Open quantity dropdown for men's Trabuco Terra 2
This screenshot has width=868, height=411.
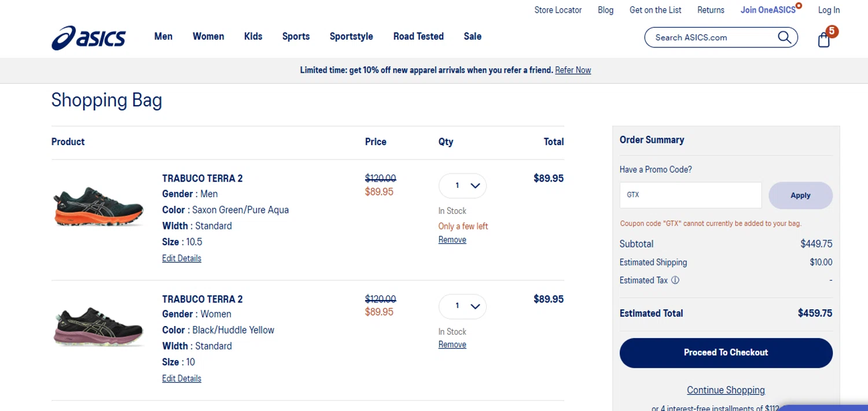coord(462,186)
